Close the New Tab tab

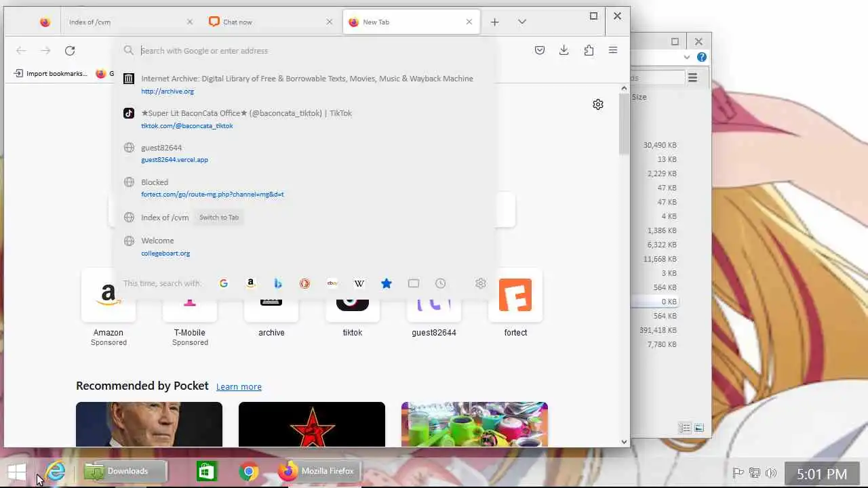pos(469,22)
